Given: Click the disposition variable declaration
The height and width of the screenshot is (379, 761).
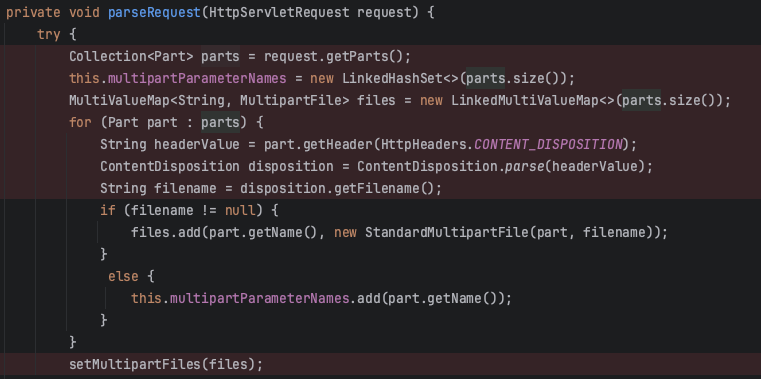Looking at the screenshot, I should click(291, 166).
